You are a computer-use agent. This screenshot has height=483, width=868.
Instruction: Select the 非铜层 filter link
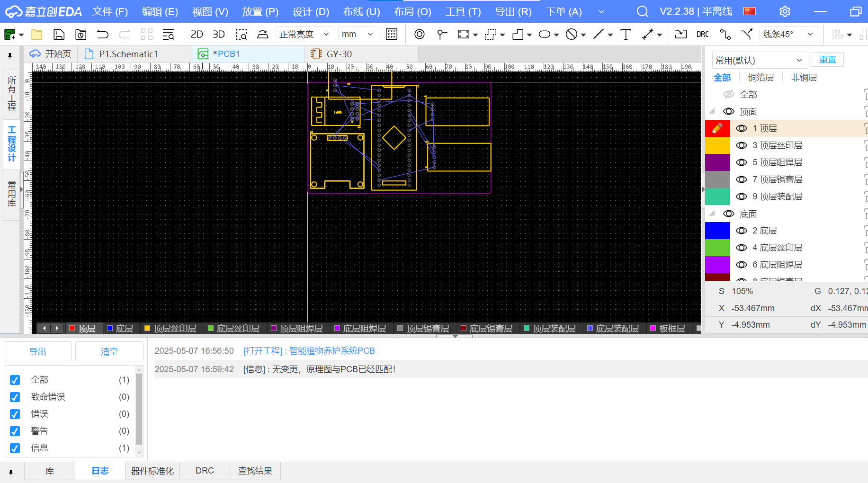click(x=804, y=77)
